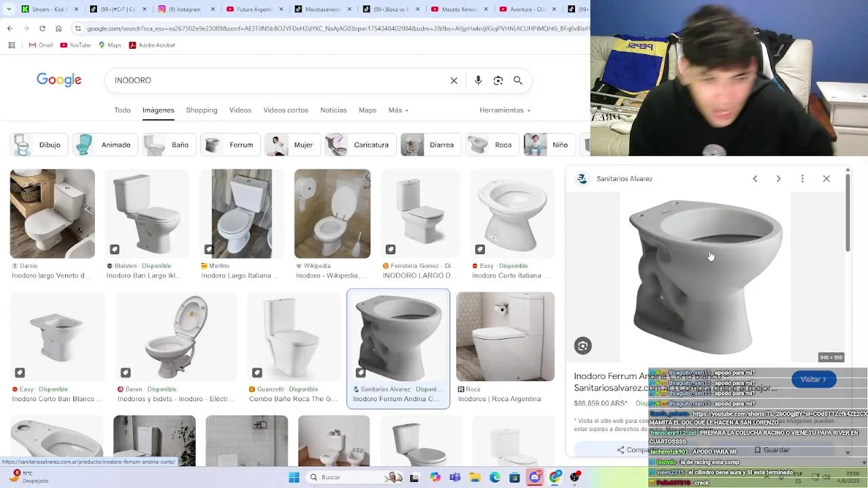The image size is (868, 488).
Task: Click the preview panel vertical scrollbar
Action: coord(848,213)
